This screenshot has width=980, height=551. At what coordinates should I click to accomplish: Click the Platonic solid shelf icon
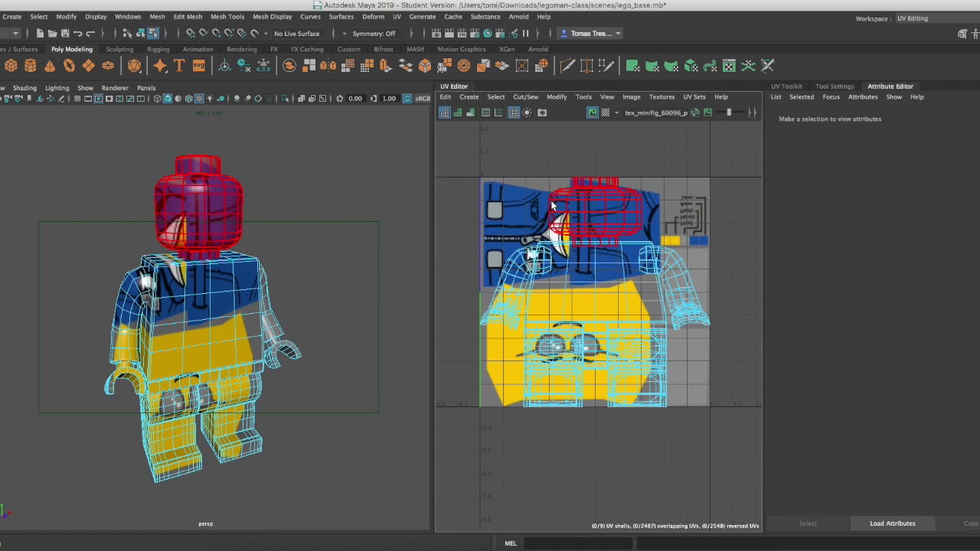point(135,66)
